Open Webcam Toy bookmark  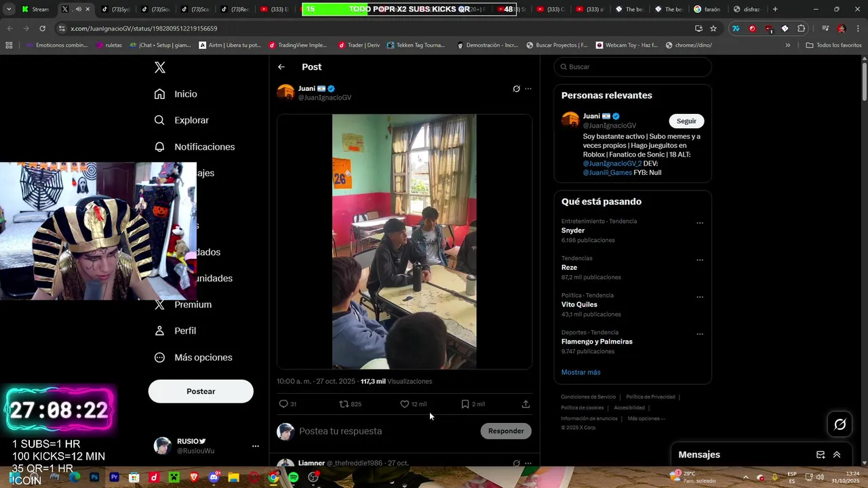[x=627, y=45]
